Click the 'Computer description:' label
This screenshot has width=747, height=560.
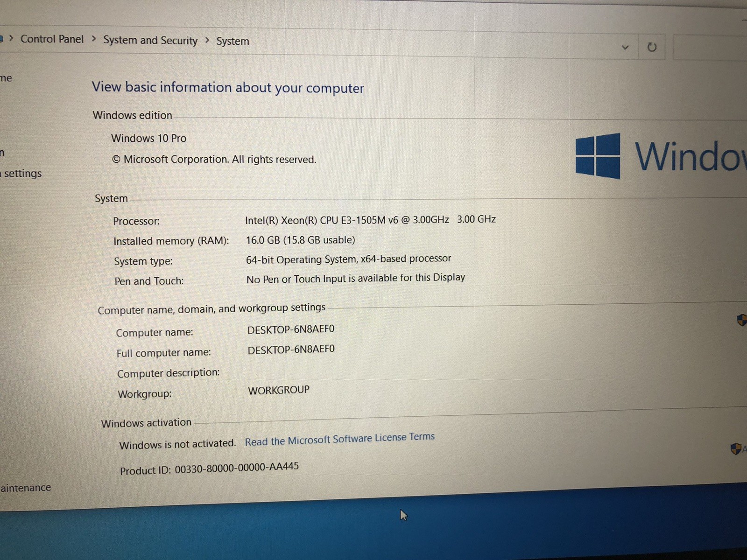(x=168, y=373)
